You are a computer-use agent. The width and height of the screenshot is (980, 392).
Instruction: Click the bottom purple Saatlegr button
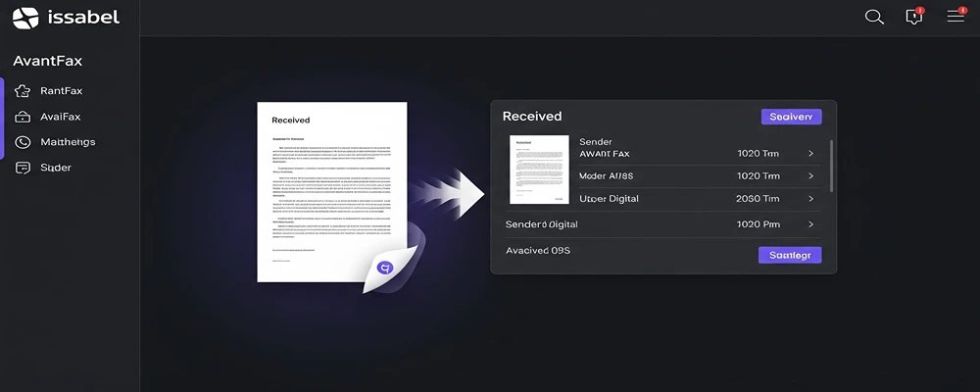pos(790,255)
